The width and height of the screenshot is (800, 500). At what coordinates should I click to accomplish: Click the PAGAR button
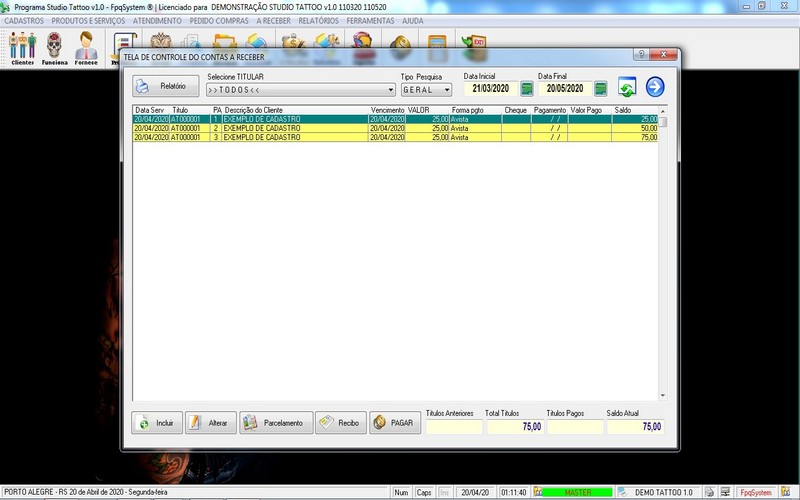pyautogui.click(x=395, y=423)
